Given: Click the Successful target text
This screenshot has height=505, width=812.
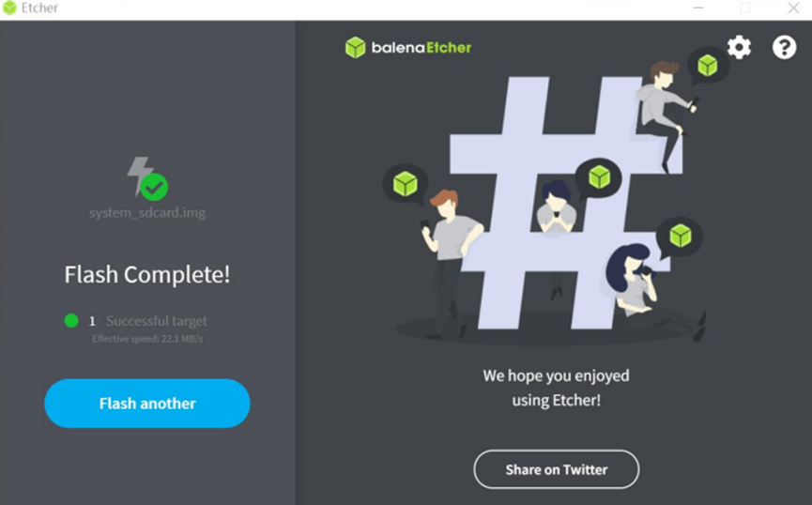Looking at the screenshot, I should (x=157, y=321).
